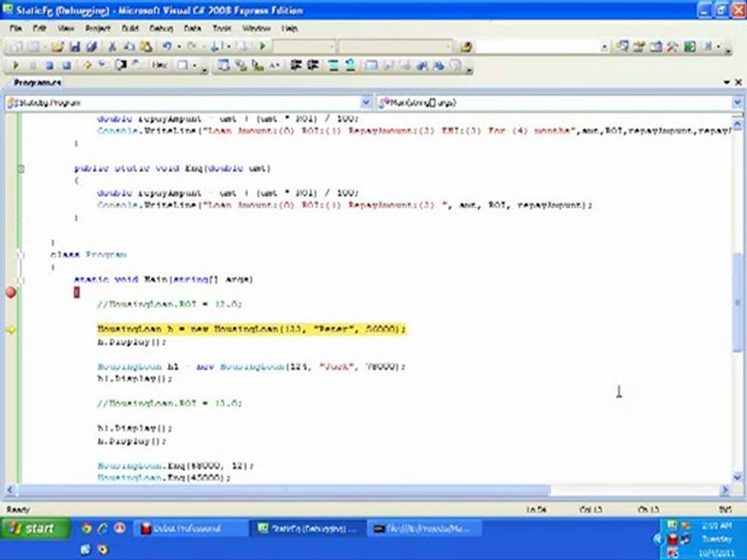Open the Help menu
Viewport: 747px width, 560px height.
pos(289,29)
